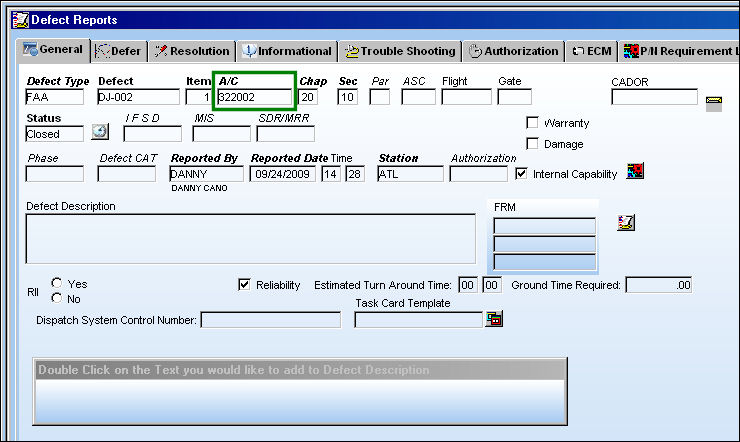740x442 pixels.
Task: Click the Dispatch System Control Number field
Action: click(270, 319)
